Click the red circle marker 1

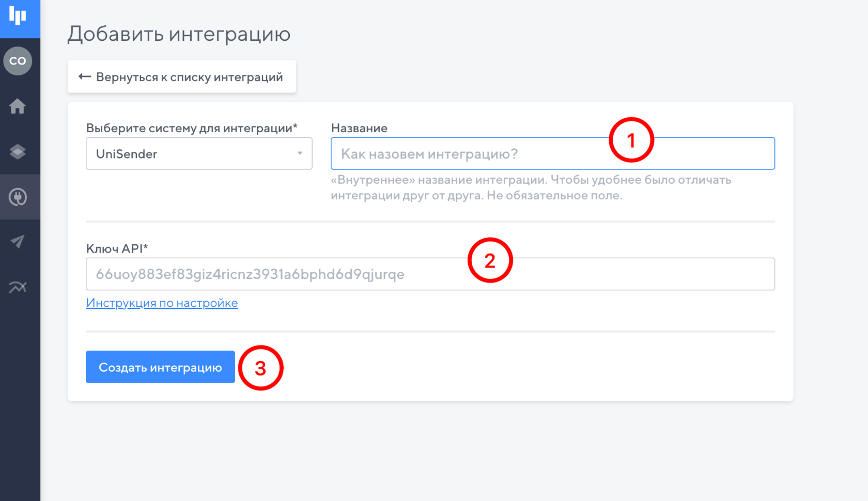(x=631, y=140)
